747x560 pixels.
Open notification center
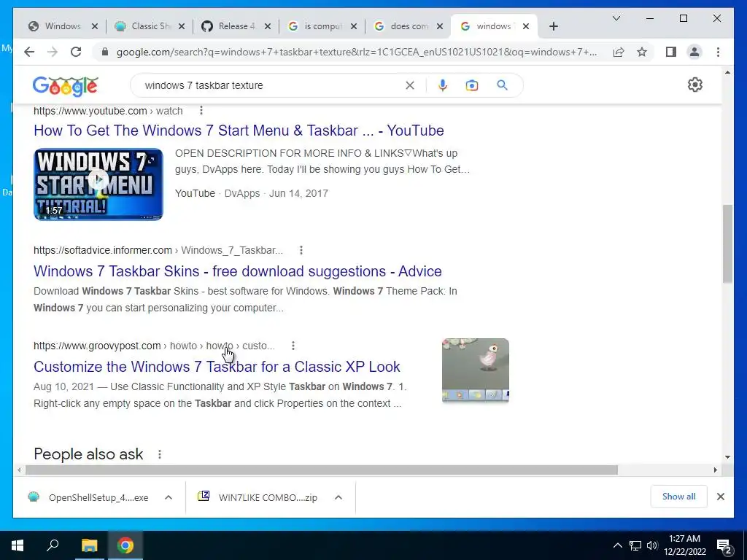pos(724,546)
